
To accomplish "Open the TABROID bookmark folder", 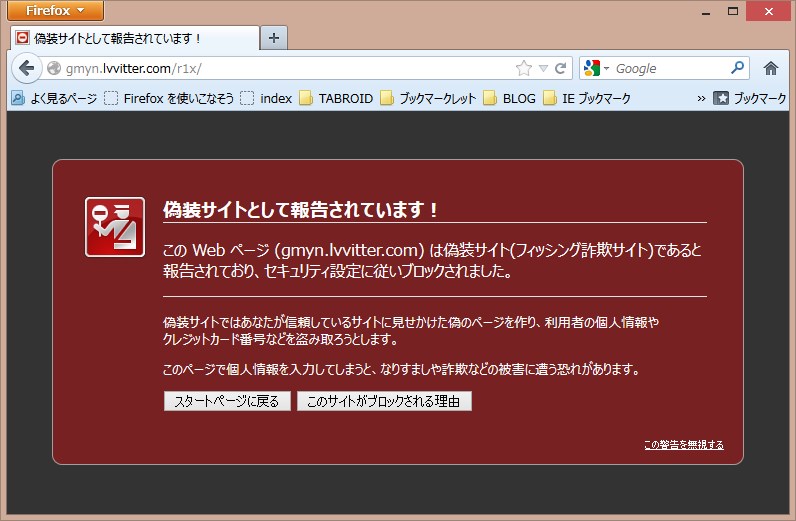I will click(x=336, y=98).
